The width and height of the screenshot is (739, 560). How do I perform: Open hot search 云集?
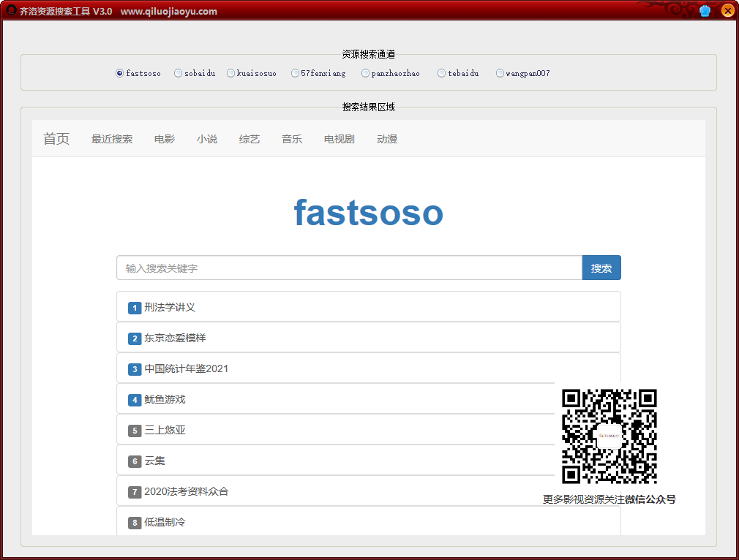point(154,460)
